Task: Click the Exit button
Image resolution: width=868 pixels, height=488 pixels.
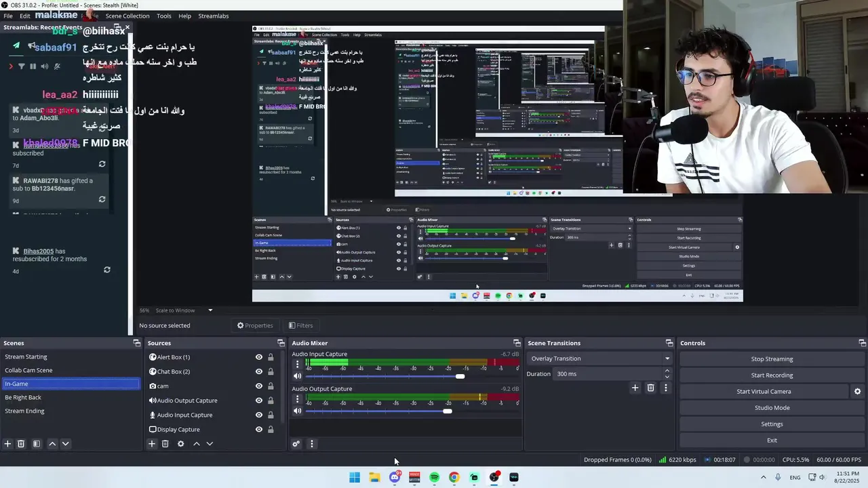Action: pyautogui.click(x=772, y=440)
